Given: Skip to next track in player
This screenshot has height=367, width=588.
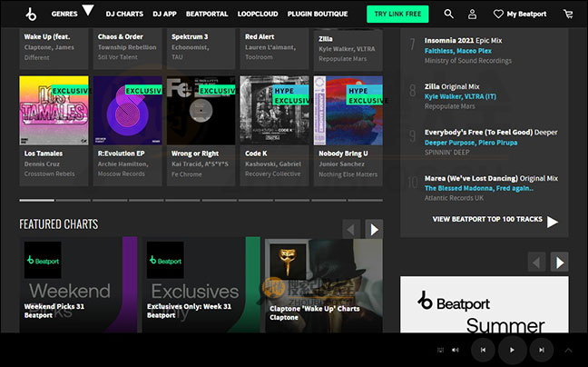Looking at the screenshot, I should [542, 350].
